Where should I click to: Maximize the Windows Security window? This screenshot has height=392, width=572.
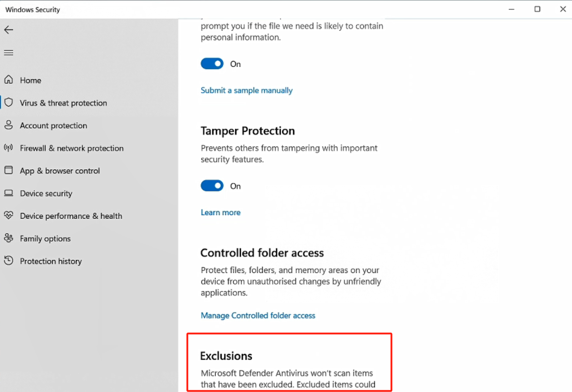pyautogui.click(x=537, y=9)
